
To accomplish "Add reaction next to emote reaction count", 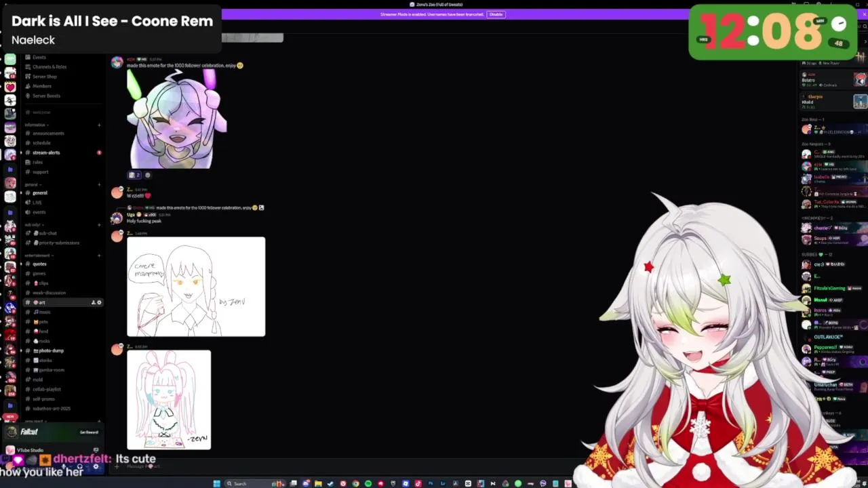I will point(148,175).
